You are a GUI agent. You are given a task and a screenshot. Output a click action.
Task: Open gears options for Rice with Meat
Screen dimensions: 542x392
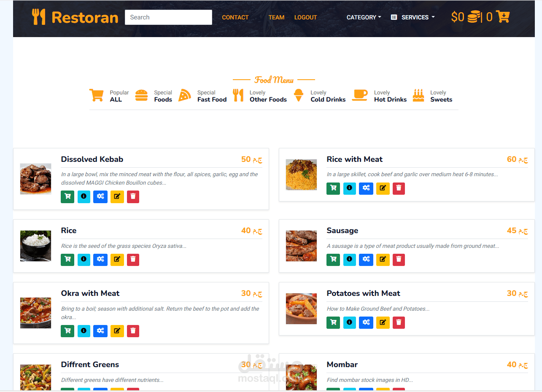pos(366,188)
